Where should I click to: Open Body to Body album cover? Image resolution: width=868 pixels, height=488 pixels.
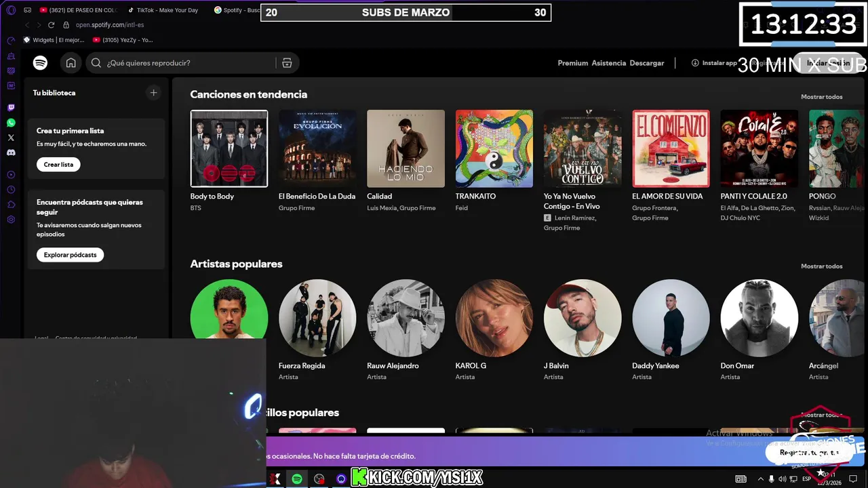coord(229,148)
